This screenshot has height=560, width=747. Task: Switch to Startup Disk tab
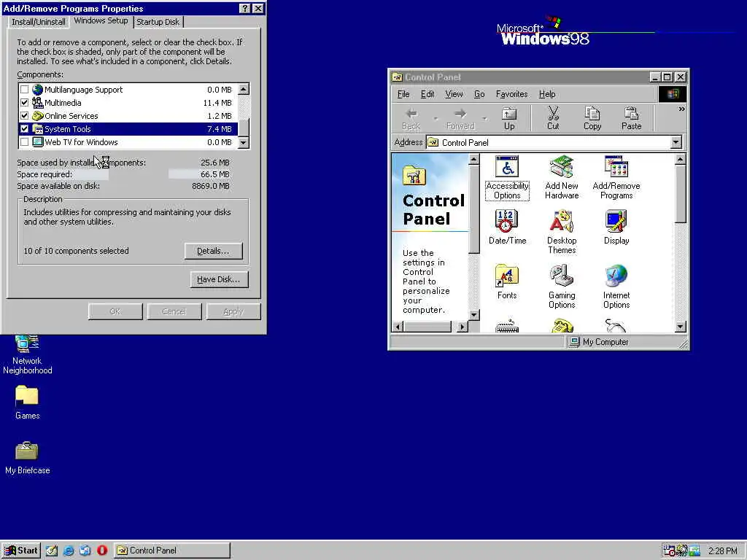click(158, 22)
